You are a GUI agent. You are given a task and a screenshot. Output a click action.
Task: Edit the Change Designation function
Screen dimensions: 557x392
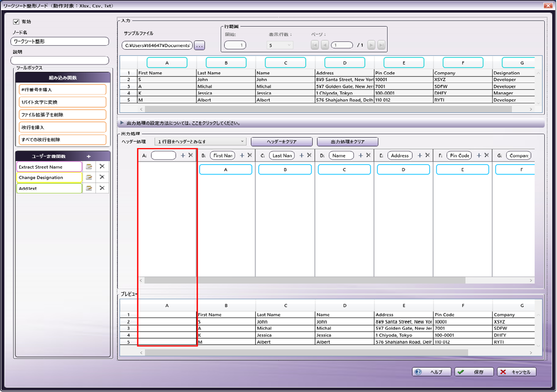89,177
